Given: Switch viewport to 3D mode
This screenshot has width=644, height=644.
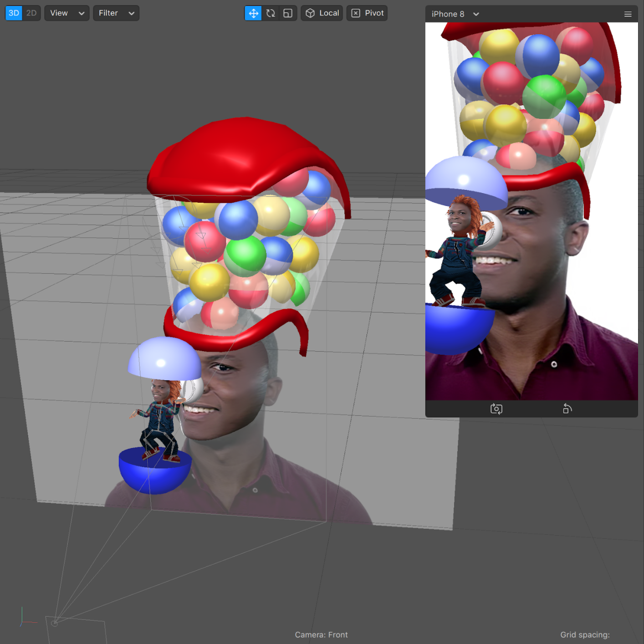Looking at the screenshot, I should coord(14,13).
